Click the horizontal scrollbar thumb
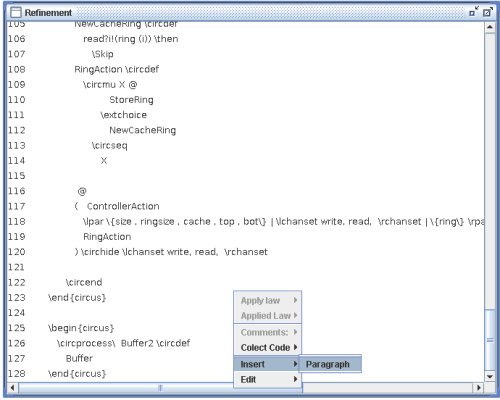This screenshot has width=500, height=400. [x=161, y=388]
